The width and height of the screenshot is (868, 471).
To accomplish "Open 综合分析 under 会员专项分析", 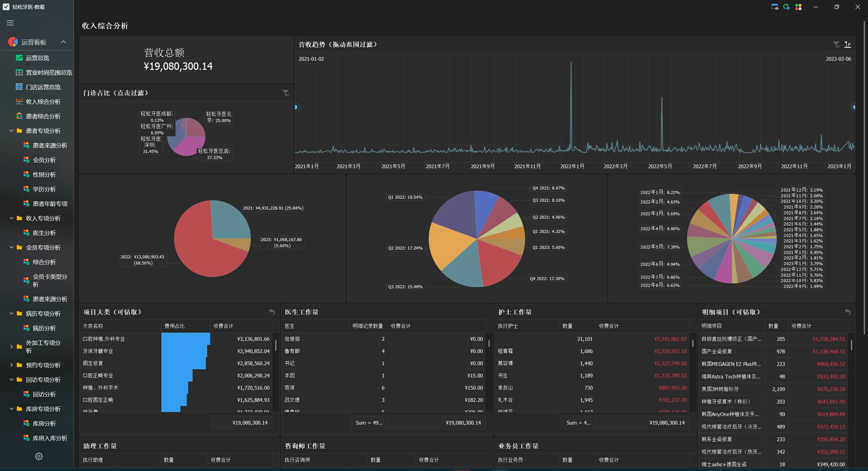I will [x=44, y=262].
